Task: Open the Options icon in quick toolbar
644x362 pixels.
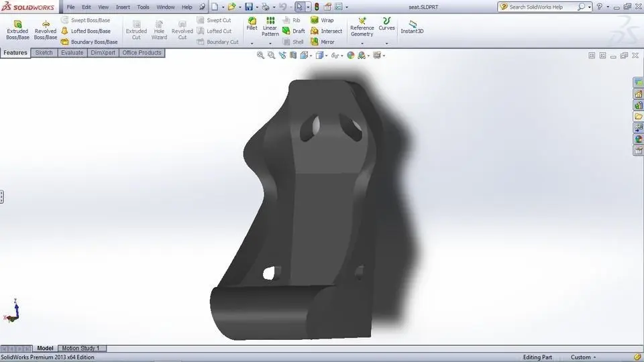Action: pos(338,7)
